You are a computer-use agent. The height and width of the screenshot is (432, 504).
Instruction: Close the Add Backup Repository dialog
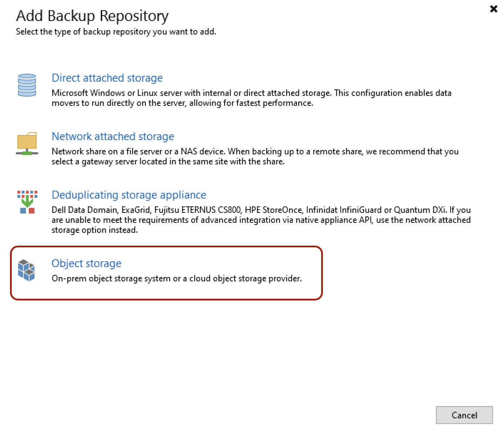tap(494, 9)
